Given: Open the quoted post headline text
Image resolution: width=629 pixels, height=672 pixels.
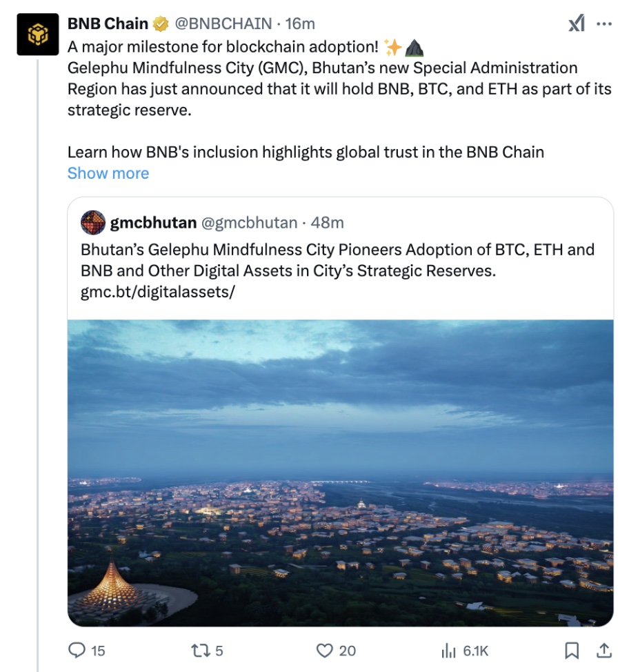Looking at the screenshot, I should click(337, 259).
